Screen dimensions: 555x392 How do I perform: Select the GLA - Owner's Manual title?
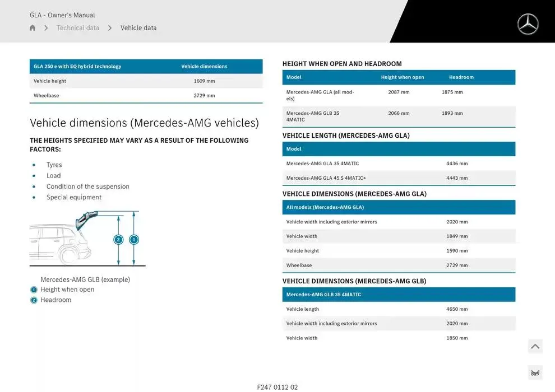pyautogui.click(x=62, y=15)
